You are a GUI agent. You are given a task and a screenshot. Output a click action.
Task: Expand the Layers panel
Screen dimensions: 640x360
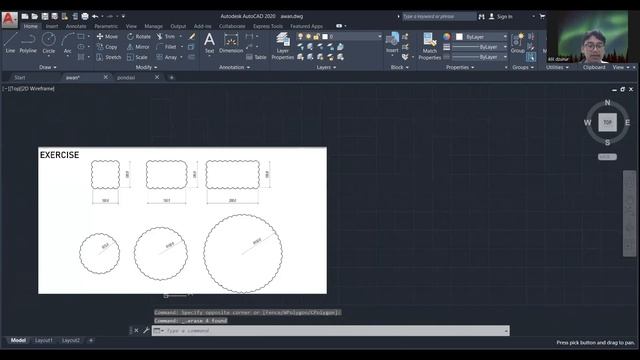pyautogui.click(x=326, y=67)
